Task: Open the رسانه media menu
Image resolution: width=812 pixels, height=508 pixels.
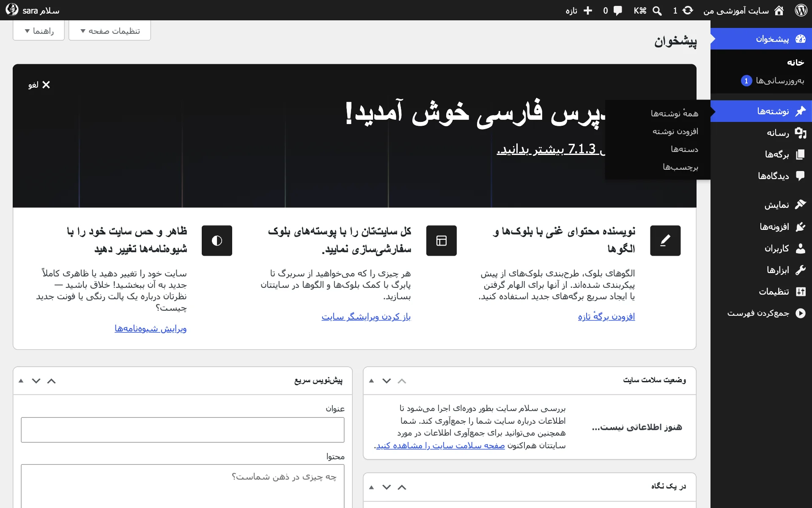Action: (761, 133)
